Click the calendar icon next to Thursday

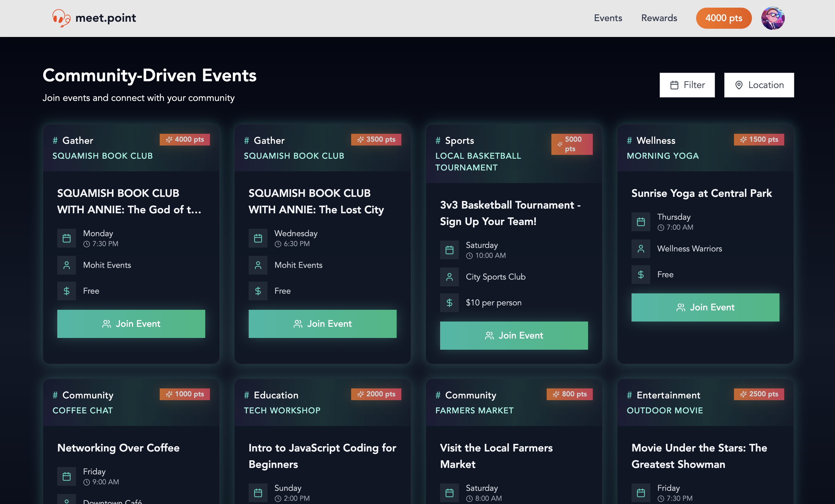coord(640,221)
